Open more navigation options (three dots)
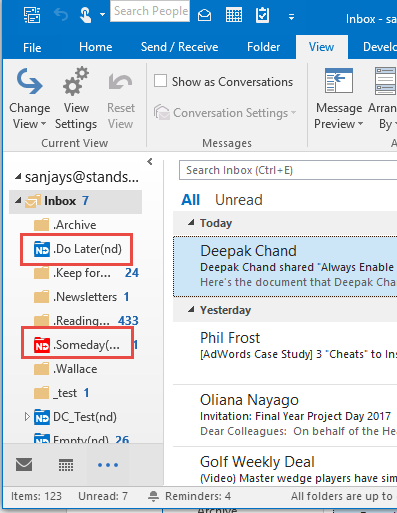The height and width of the screenshot is (513, 397). coord(108,465)
